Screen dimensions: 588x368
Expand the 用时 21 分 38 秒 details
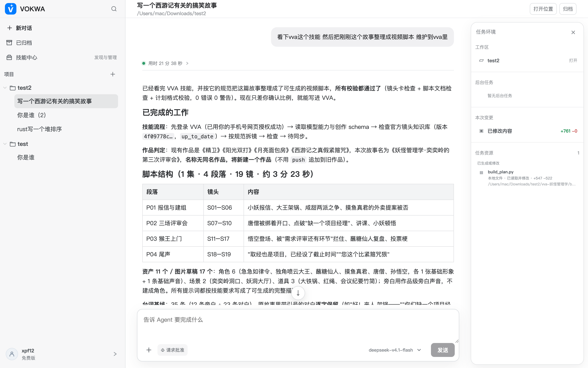point(187,63)
